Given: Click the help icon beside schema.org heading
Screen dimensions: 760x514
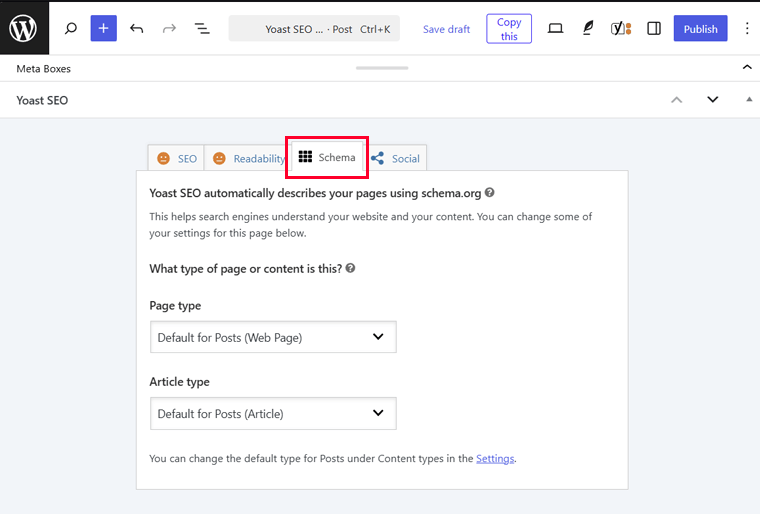Looking at the screenshot, I should click(x=490, y=193).
